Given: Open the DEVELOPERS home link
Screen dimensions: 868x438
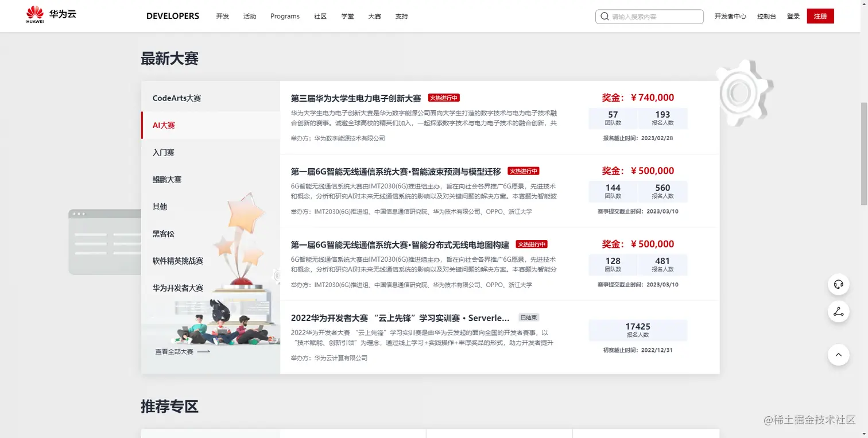Looking at the screenshot, I should (x=173, y=16).
